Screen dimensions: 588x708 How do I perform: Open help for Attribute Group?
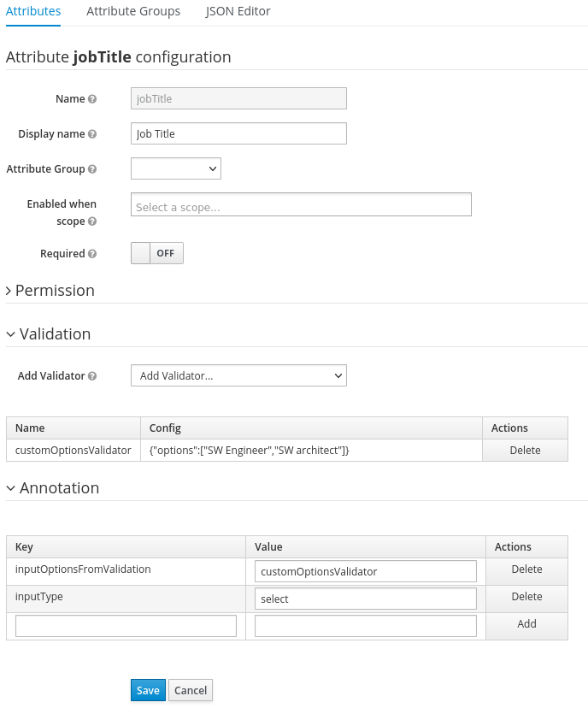pos(91,168)
